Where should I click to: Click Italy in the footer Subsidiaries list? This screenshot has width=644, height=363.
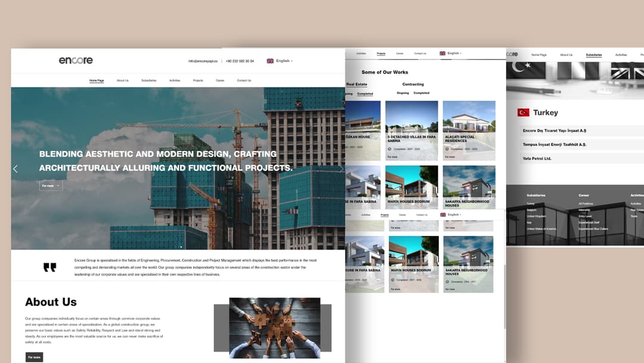tap(529, 223)
